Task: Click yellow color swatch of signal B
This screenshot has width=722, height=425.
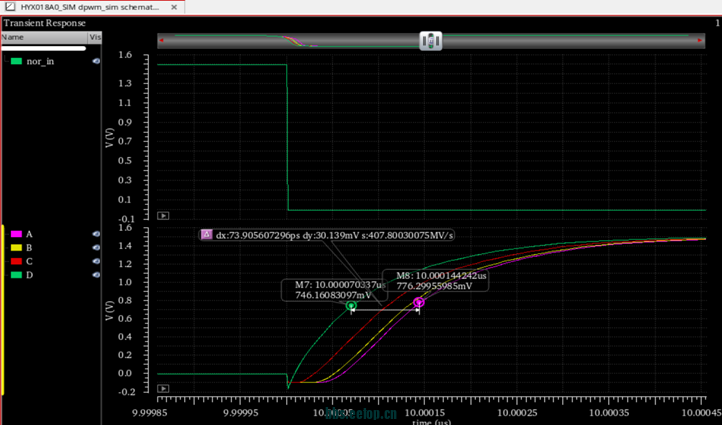Action: tap(16, 248)
